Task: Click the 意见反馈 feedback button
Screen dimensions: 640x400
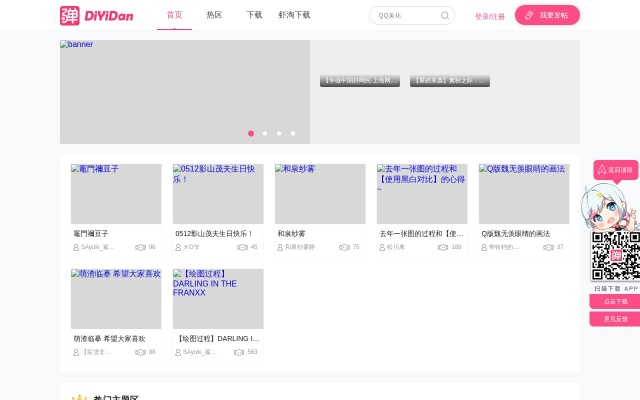Action: pyautogui.click(x=615, y=319)
